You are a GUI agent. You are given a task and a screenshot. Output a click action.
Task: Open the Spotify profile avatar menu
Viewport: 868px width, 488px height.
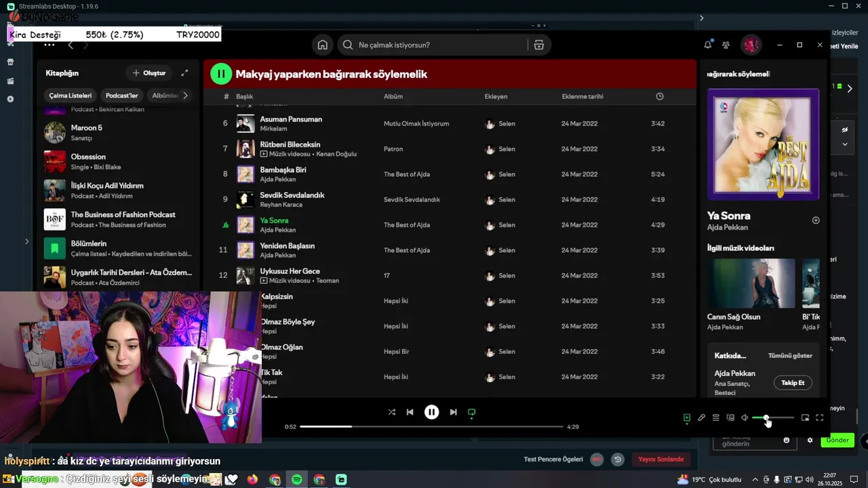tap(751, 45)
